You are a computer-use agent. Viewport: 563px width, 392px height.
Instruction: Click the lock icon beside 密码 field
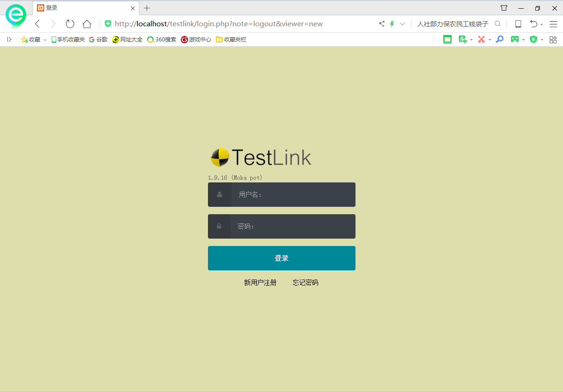pyautogui.click(x=219, y=226)
